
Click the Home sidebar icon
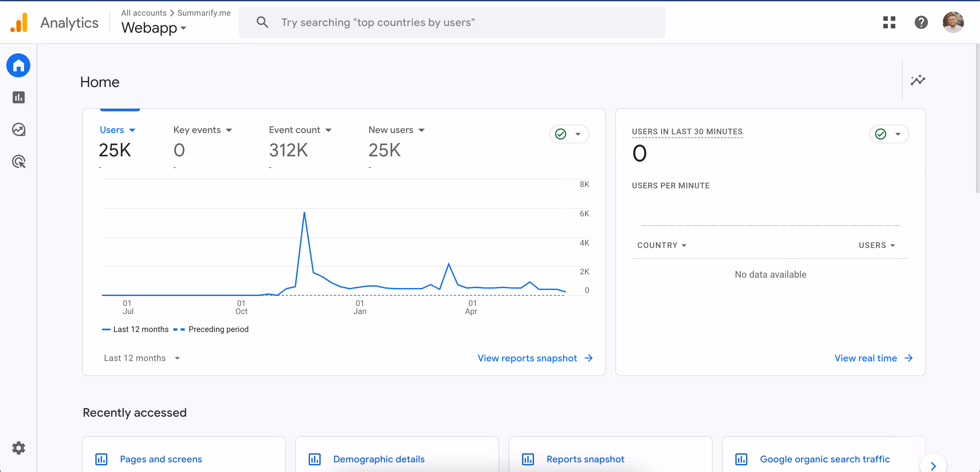tap(18, 65)
